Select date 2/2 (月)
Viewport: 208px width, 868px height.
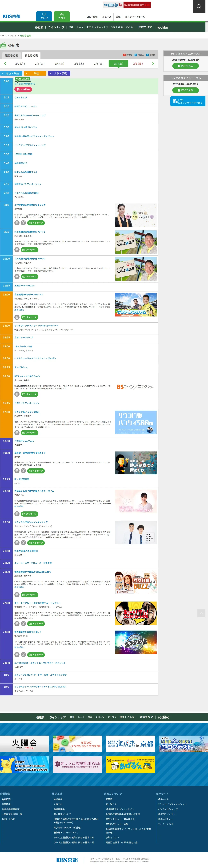pos(20,64)
